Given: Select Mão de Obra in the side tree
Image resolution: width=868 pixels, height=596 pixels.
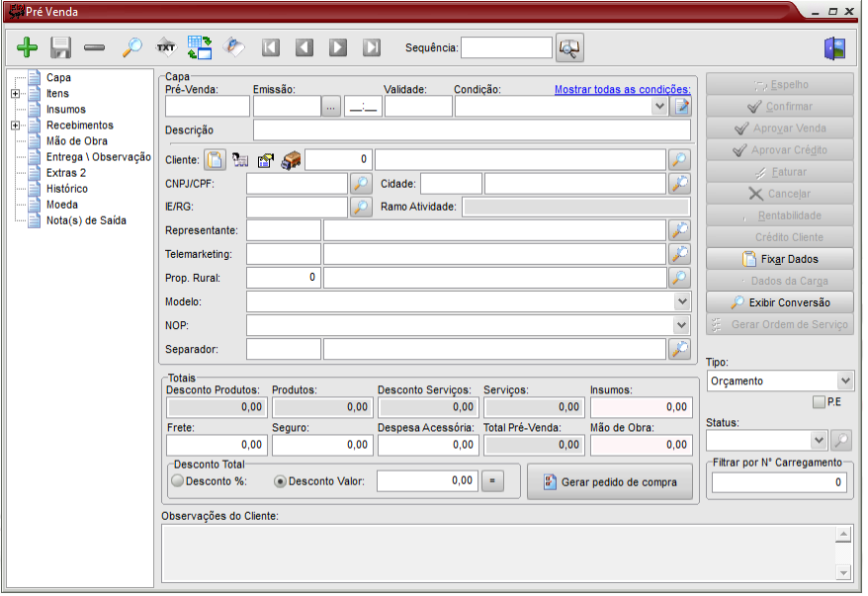Looking at the screenshot, I should (77, 141).
